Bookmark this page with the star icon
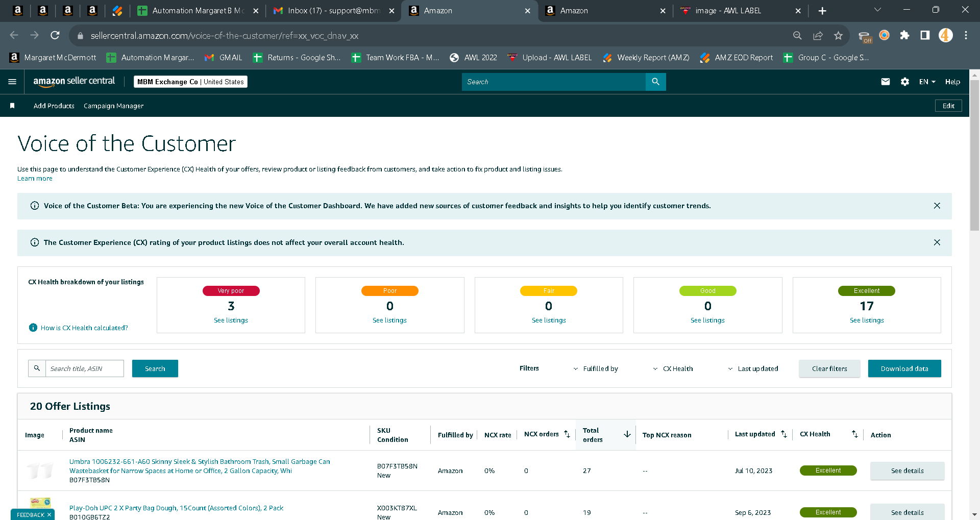Screen dimensions: 980x520 (838, 35)
